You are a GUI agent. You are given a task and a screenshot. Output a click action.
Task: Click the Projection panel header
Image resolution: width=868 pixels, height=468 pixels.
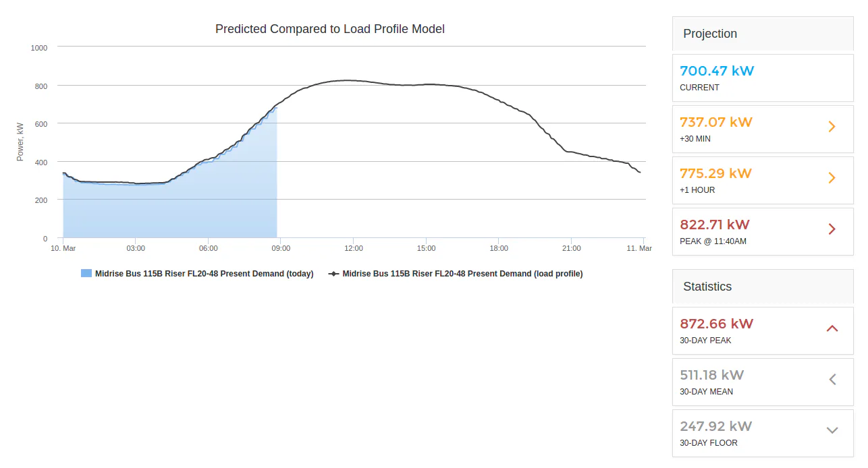pyautogui.click(x=763, y=34)
